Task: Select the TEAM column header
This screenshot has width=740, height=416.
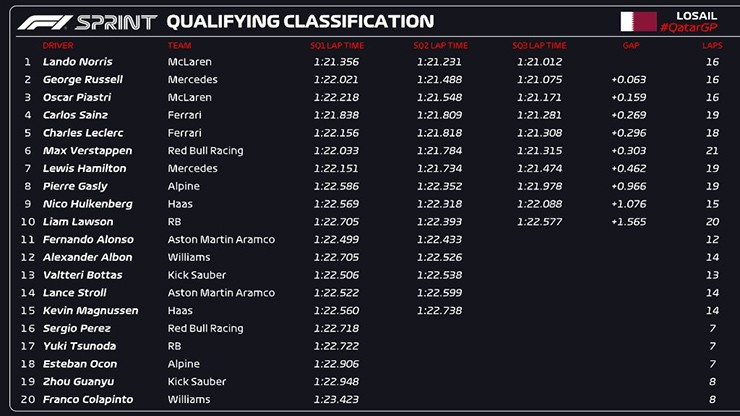Action: tap(180, 45)
